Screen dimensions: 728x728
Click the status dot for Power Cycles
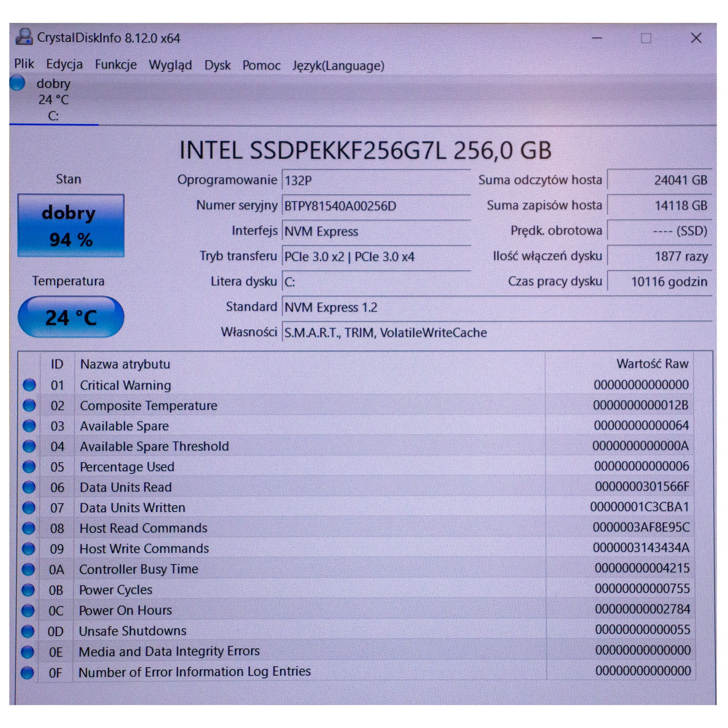tap(28, 590)
